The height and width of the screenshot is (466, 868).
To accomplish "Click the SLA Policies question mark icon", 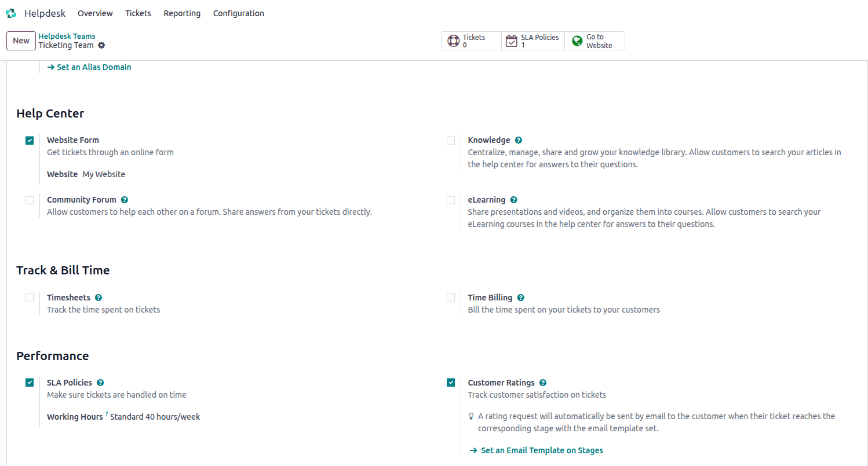I will (x=100, y=382).
